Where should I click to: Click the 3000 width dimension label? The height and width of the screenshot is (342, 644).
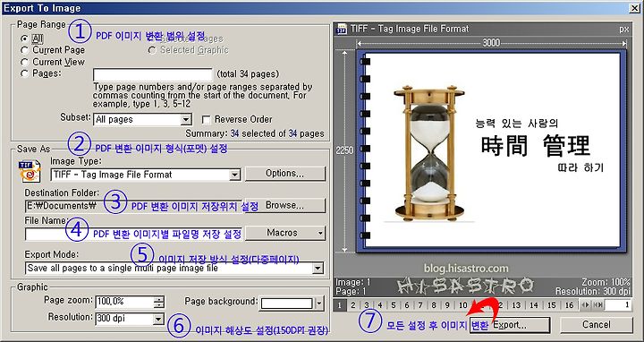491,43
